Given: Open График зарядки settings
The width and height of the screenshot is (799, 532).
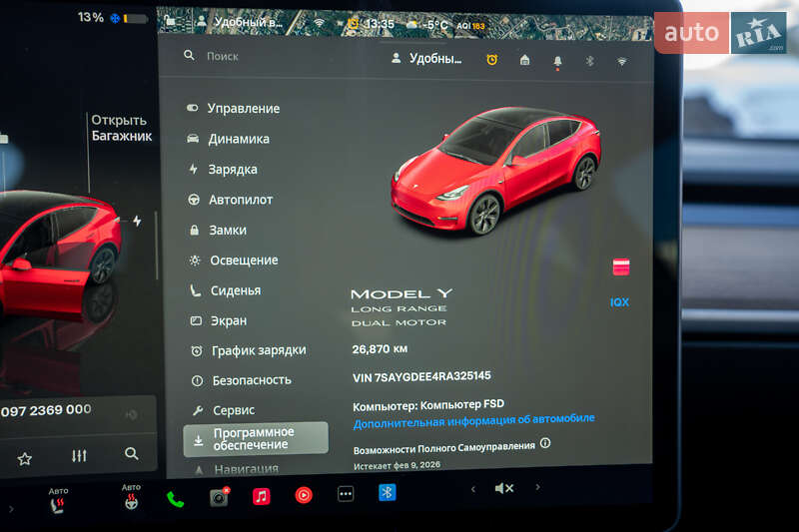Looking at the screenshot, I should pyautogui.click(x=248, y=350).
